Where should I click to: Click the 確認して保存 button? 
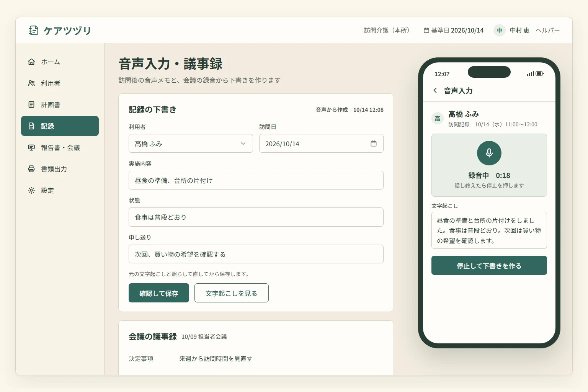point(159,293)
